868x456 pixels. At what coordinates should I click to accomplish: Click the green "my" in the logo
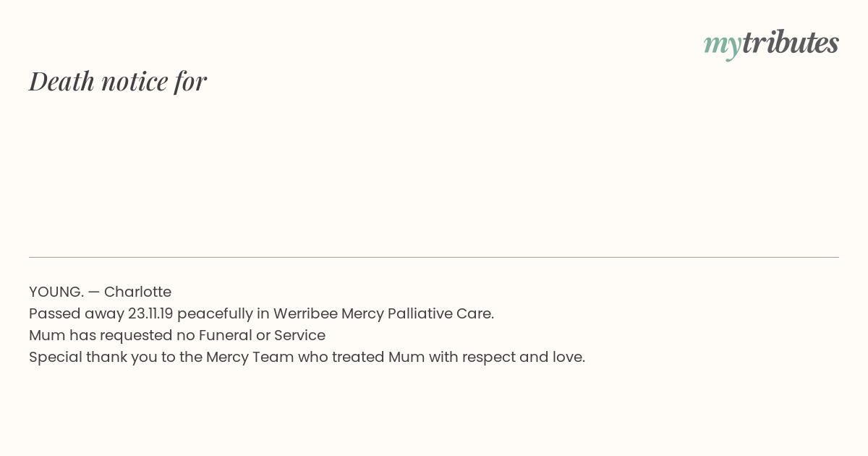pyautogui.click(x=722, y=45)
